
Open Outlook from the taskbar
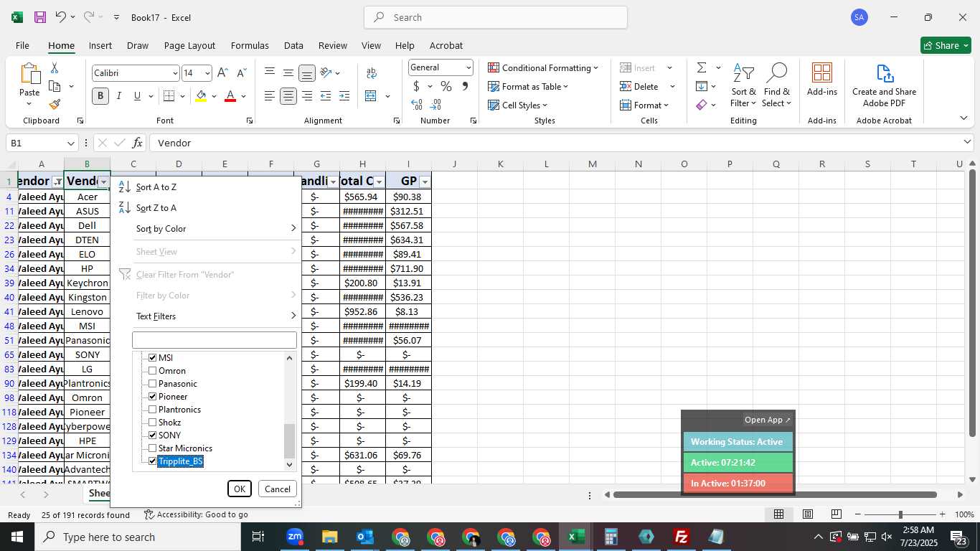[365, 537]
